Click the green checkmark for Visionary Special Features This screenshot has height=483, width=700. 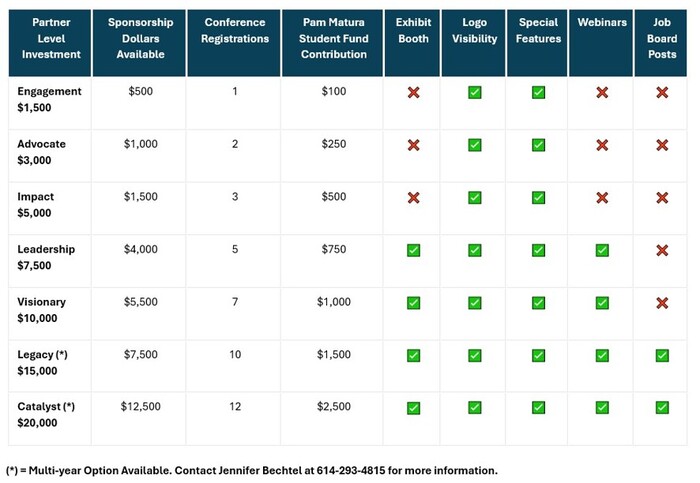point(538,302)
